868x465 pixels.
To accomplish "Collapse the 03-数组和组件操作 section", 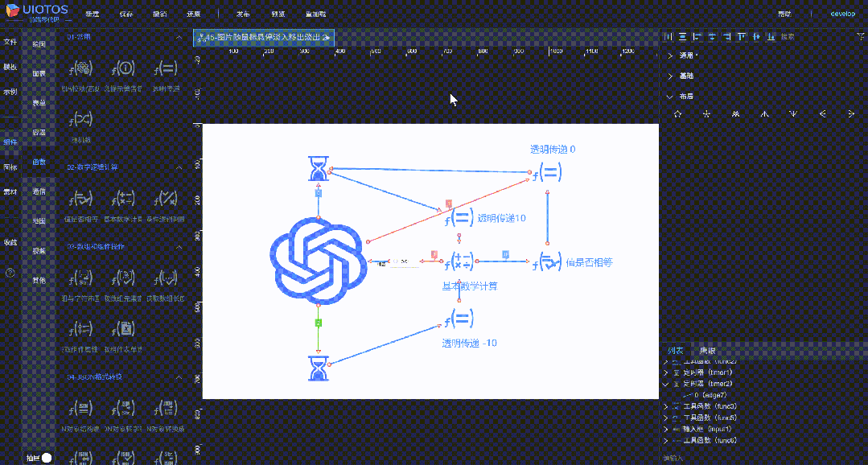I will [179, 246].
